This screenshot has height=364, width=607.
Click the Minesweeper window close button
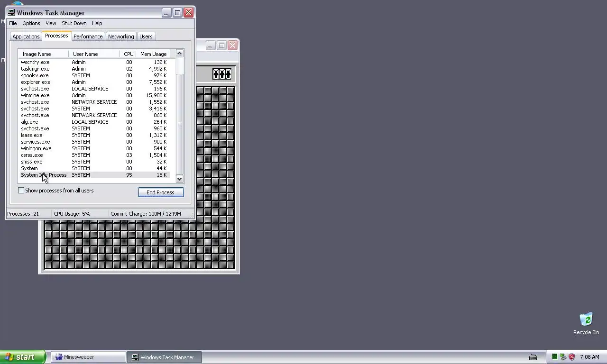tap(232, 45)
